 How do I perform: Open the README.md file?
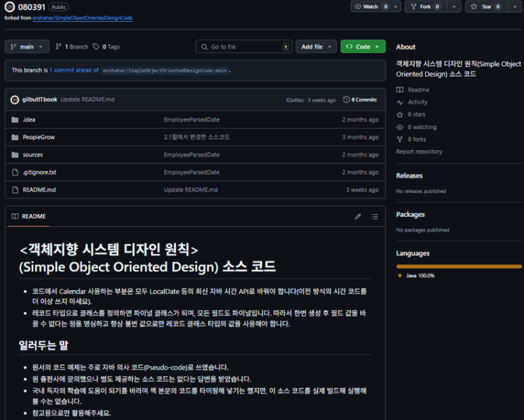[x=39, y=190]
